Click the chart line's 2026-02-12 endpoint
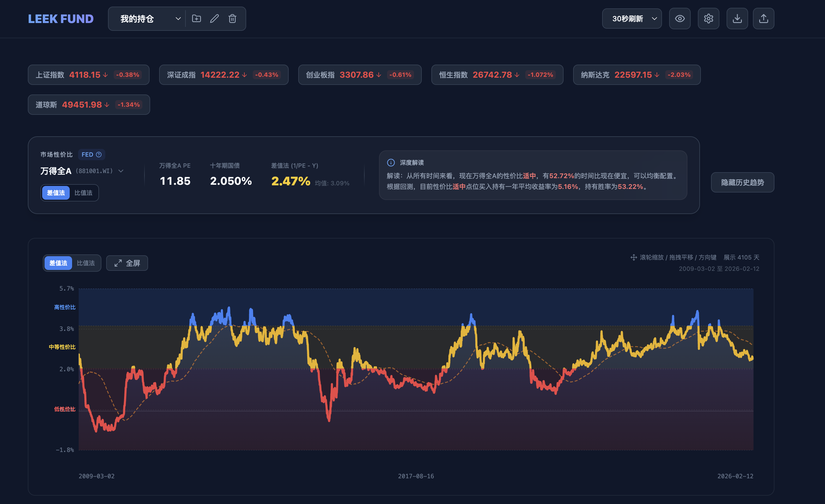 click(x=752, y=358)
